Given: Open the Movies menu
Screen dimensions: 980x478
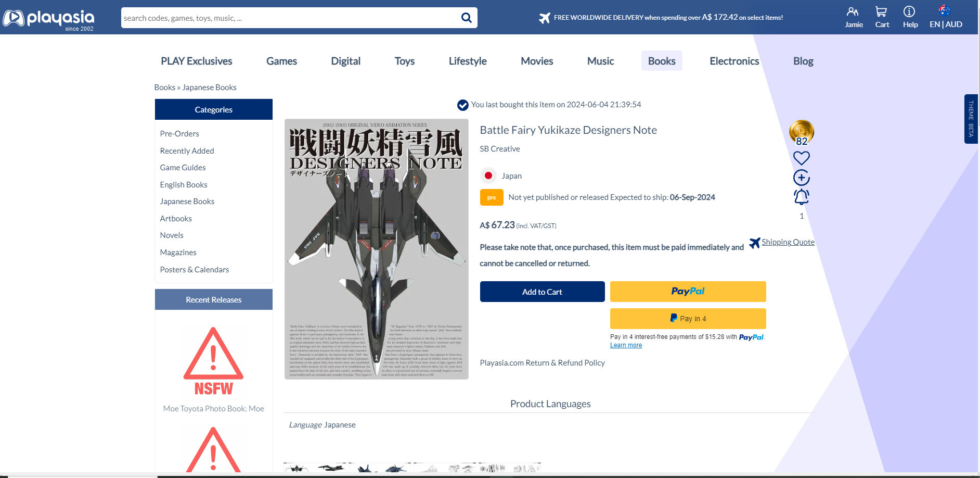Looking at the screenshot, I should point(537,61).
